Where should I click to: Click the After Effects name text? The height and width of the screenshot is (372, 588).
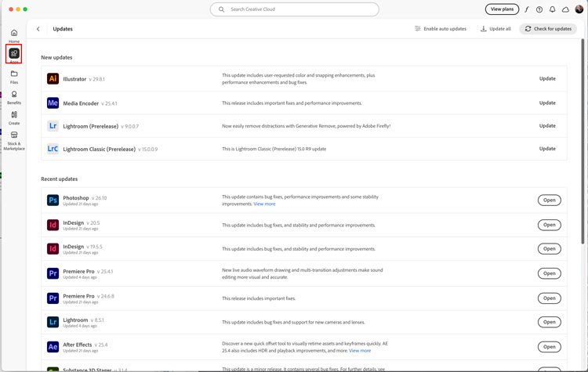click(x=78, y=345)
